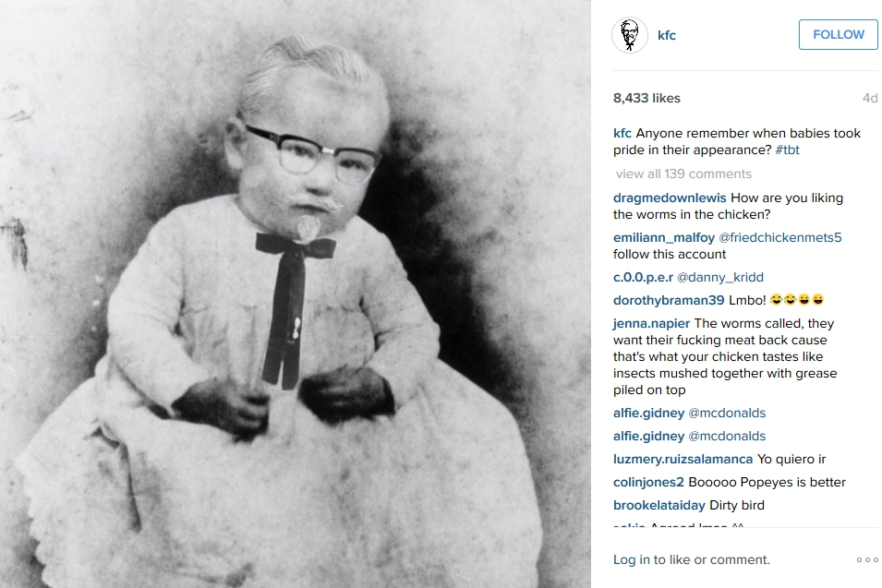Open colinjones2 profile
Screen dimensions: 882x588
pyautogui.click(x=648, y=483)
